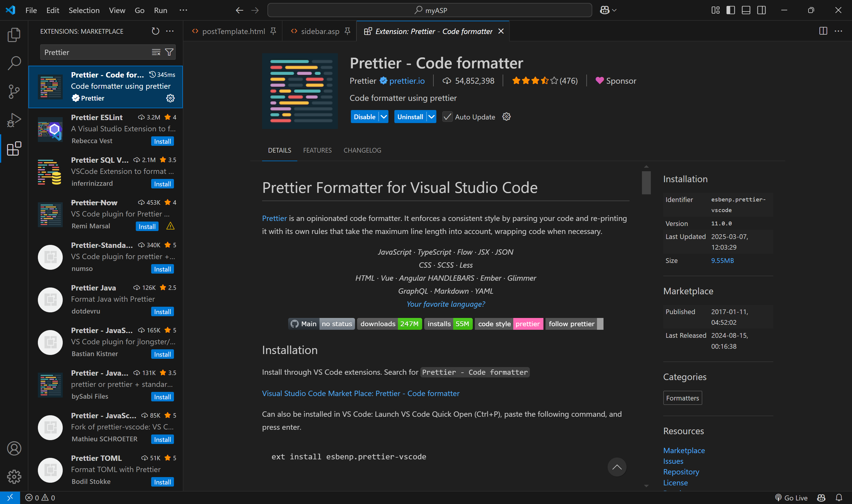Expand the Disable button dropdown arrow
The height and width of the screenshot is (504, 852).
click(384, 117)
